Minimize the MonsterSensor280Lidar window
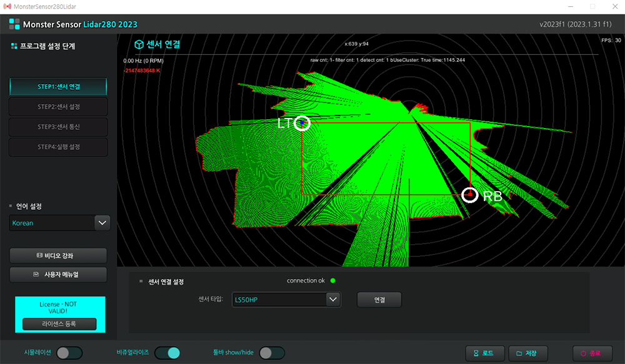This screenshot has width=625, height=364. click(571, 6)
